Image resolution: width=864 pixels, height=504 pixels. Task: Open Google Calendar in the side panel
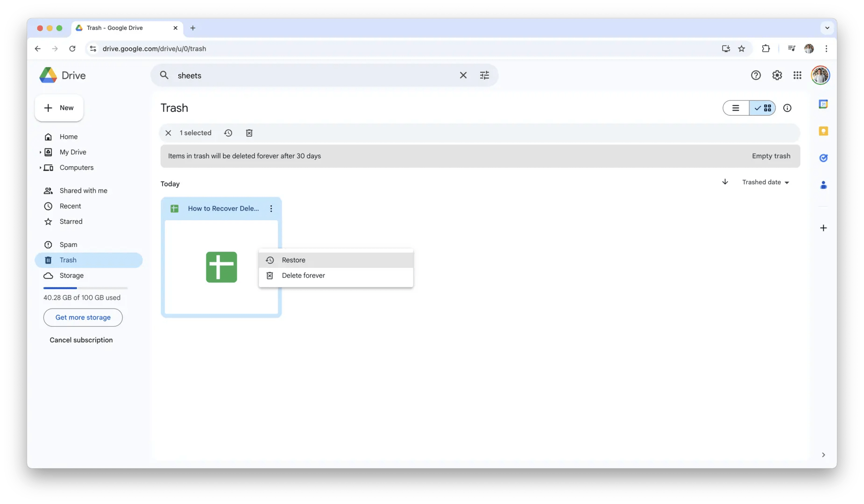(x=823, y=104)
